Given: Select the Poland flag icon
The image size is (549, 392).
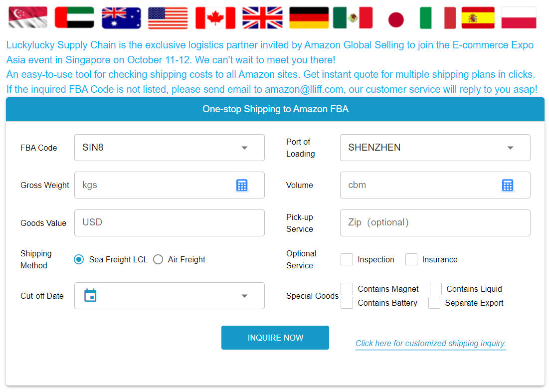Looking at the screenshot, I should [x=519, y=17].
